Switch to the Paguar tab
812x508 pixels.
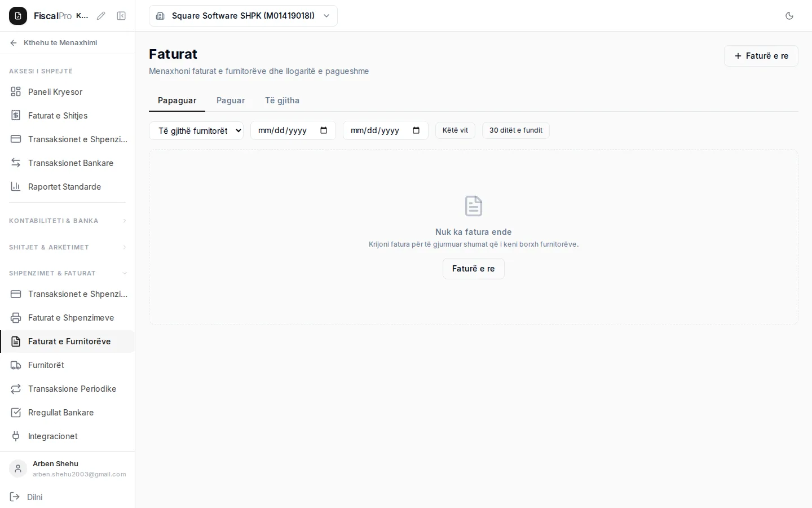(x=231, y=100)
